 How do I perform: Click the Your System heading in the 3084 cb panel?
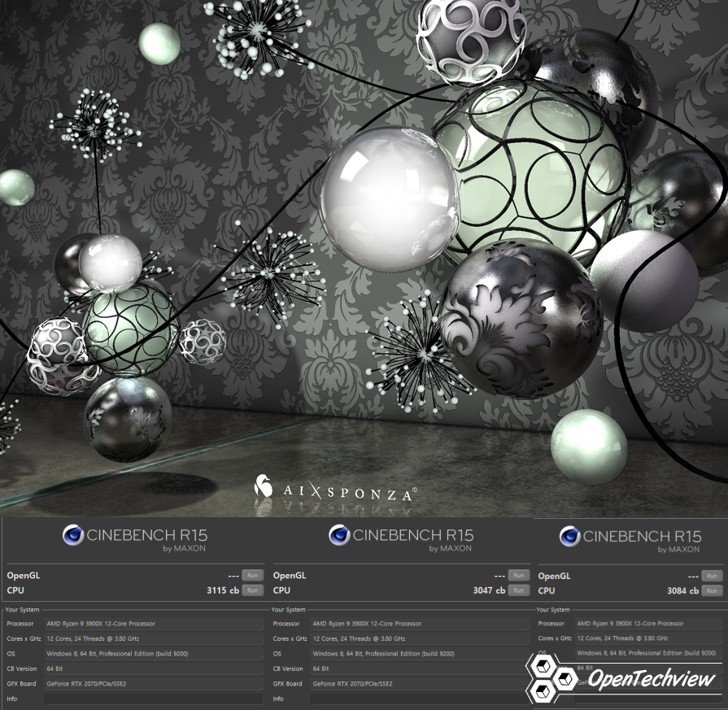[x=553, y=610]
